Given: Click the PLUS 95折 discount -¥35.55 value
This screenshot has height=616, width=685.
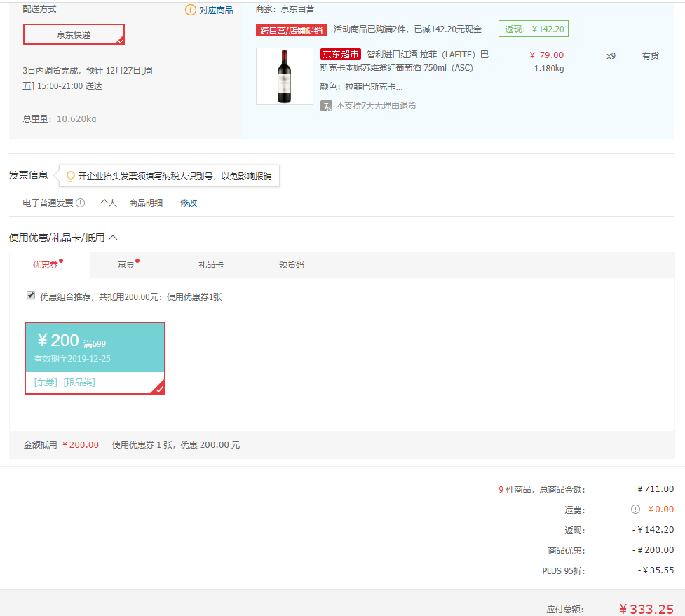Looking at the screenshot, I should point(656,570).
